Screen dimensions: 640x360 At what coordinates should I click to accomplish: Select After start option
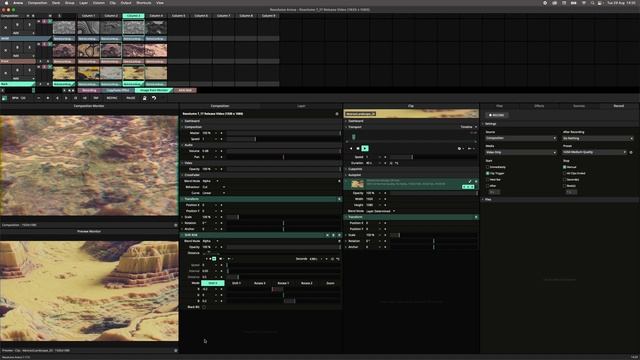(487, 186)
